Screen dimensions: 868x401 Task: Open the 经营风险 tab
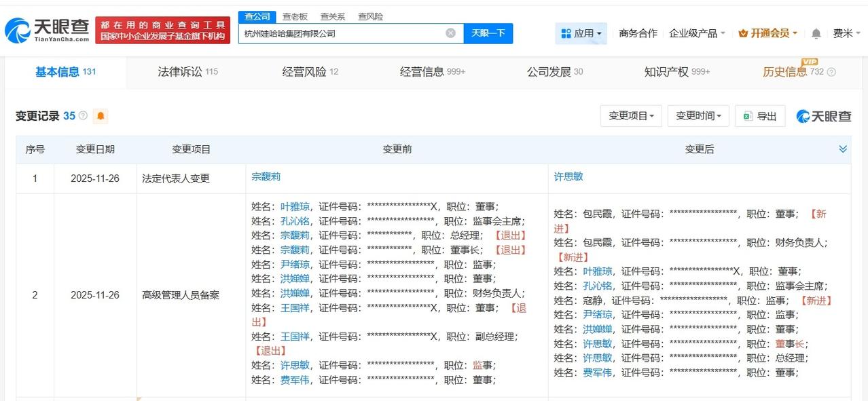[310, 72]
